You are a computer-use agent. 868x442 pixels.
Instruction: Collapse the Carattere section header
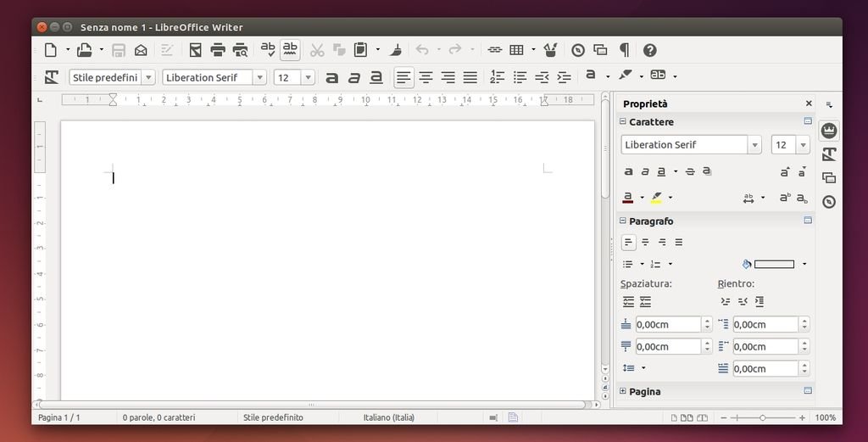point(623,122)
